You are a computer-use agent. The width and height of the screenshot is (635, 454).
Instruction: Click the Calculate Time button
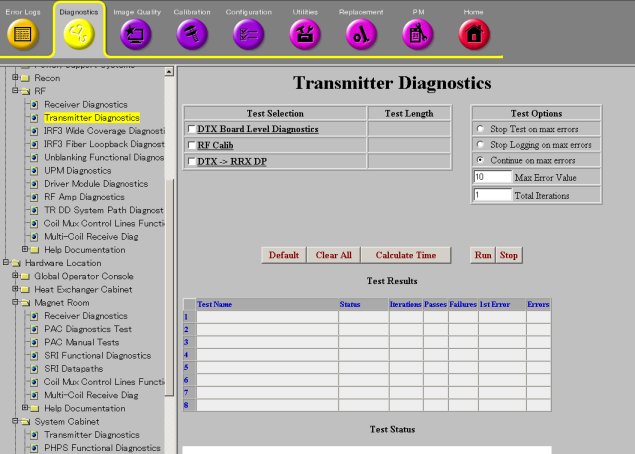pyautogui.click(x=405, y=255)
